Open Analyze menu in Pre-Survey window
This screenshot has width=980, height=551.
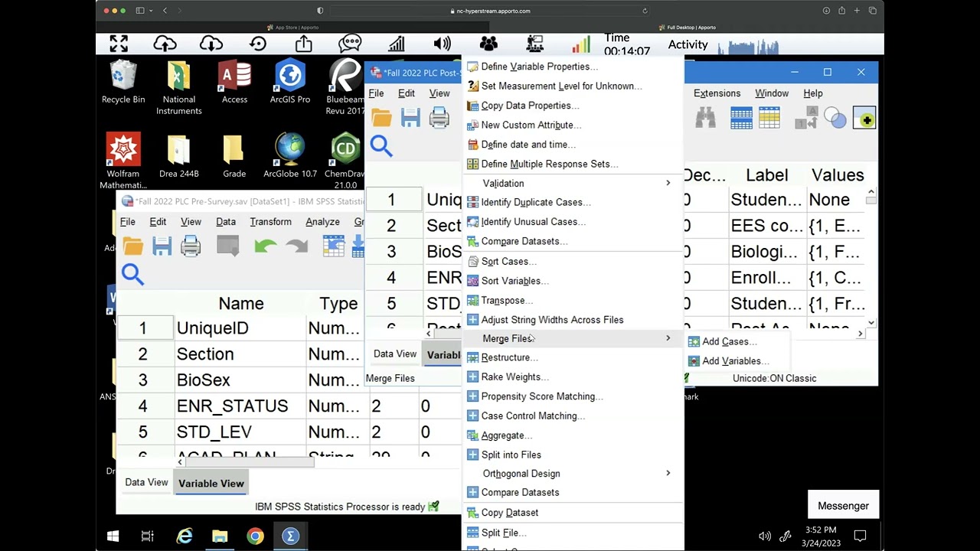(x=322, y=221)
